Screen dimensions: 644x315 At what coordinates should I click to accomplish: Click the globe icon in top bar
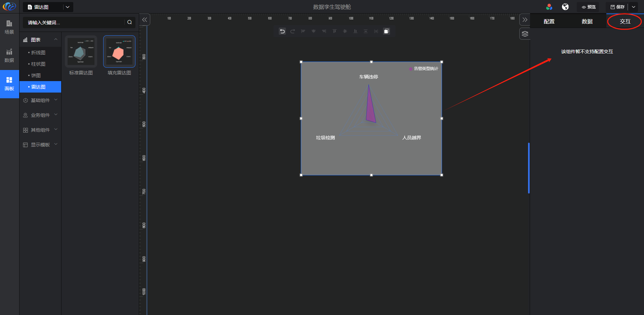pyautogui.click(x=565, y=7)
